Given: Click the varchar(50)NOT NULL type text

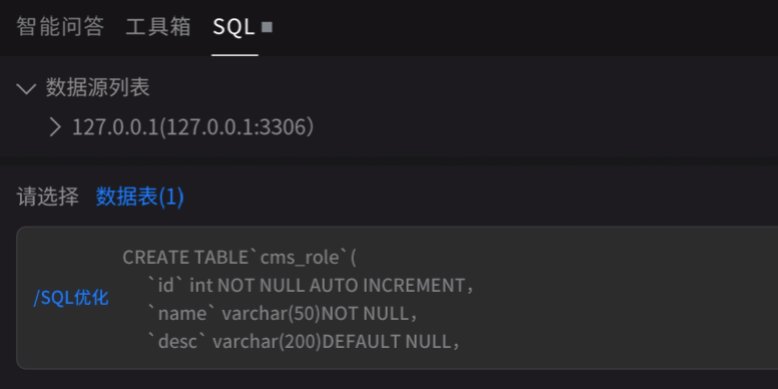Looking at the screenshot, I should click(x=315, y=314).
